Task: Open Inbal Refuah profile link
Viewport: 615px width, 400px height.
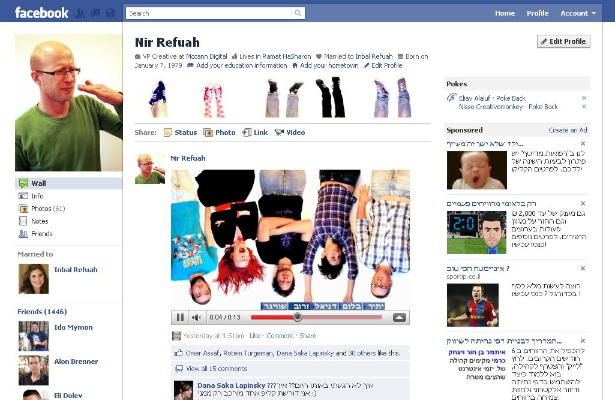Action: pos(76,270)
